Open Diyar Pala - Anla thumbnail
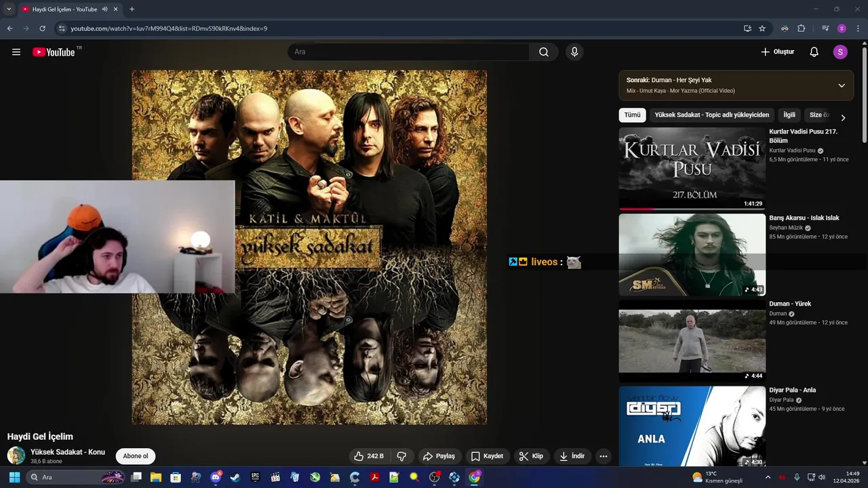This screenshot has height=488, width=868. [x=692, y=426]
